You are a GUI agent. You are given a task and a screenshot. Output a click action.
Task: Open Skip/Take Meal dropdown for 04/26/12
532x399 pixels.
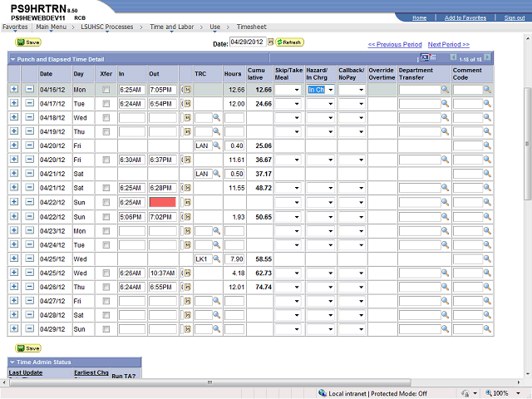coord(288,287)
